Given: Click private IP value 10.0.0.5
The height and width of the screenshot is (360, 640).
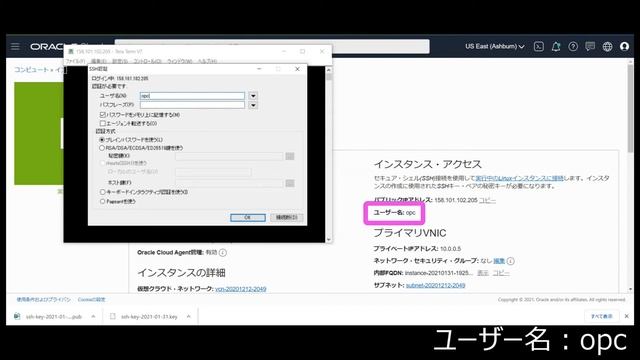Looking at the screenshot, I should tap(450, 249).
